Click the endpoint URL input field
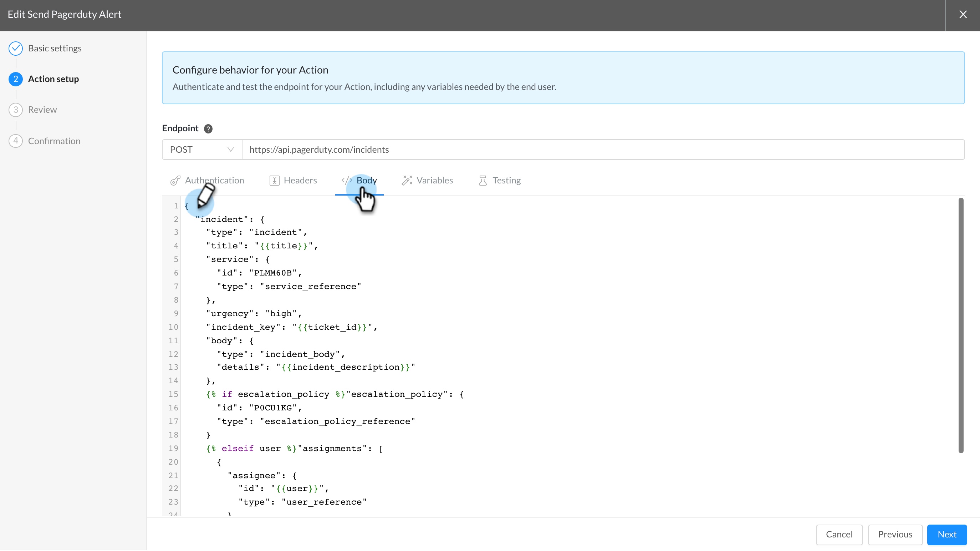Image resolution: width=980 pixels, height=551 pixels. (x=603, y=150)
